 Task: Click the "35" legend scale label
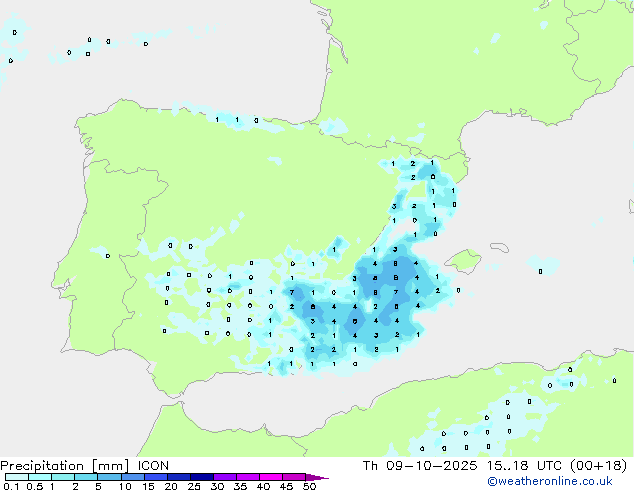click(241, 486)
